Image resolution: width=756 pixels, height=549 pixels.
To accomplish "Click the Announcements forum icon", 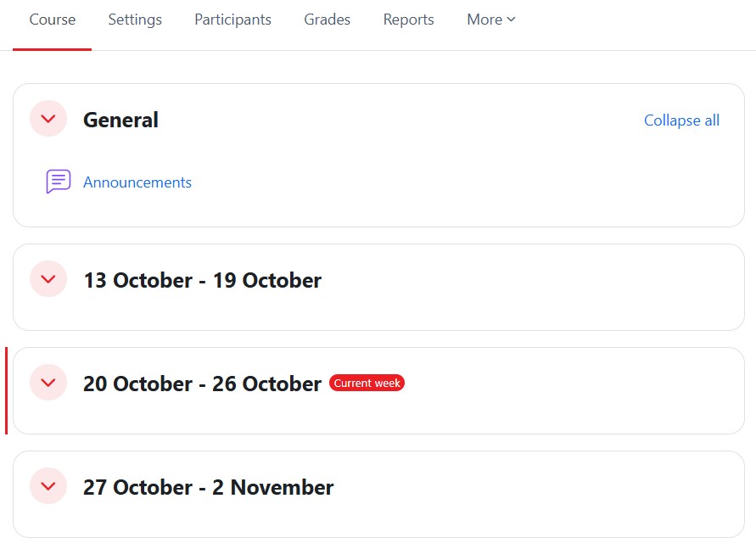I will pyautogui.click(x=58, y=182).
